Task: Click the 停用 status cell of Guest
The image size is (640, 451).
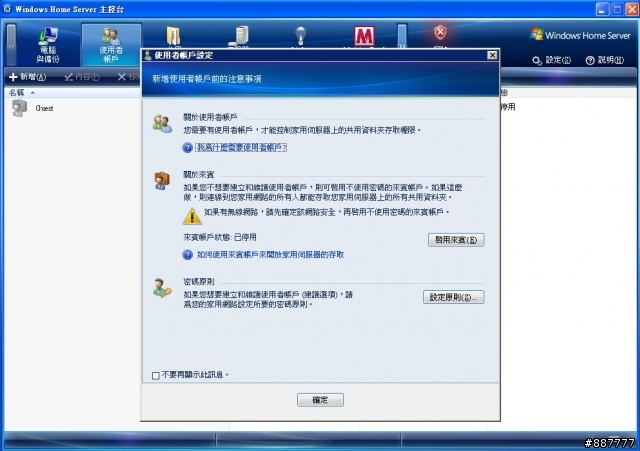Action: 508,107
